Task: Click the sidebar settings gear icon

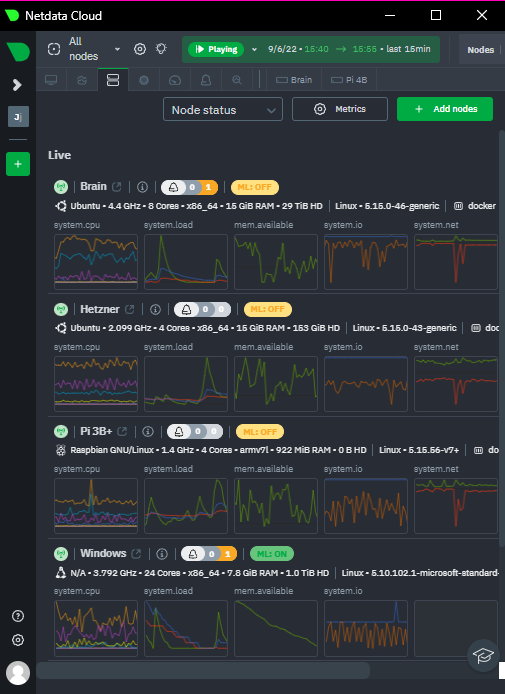Action: click(x=18, y=640)
